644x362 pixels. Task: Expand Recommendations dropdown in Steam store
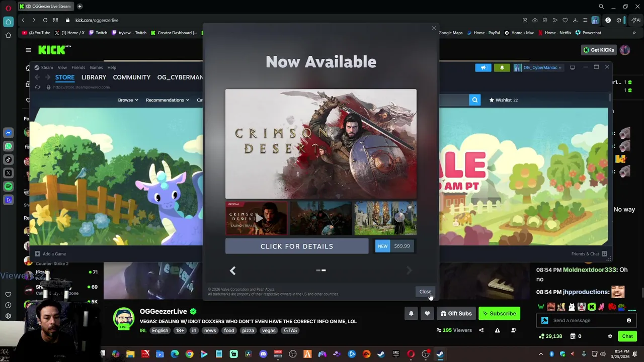(x=168, y=100)
